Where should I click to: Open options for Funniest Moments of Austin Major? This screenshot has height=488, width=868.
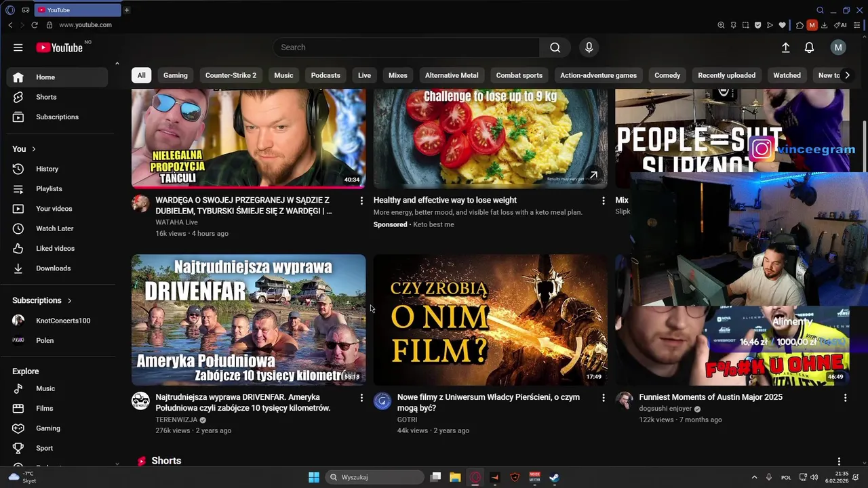[845, 398]
